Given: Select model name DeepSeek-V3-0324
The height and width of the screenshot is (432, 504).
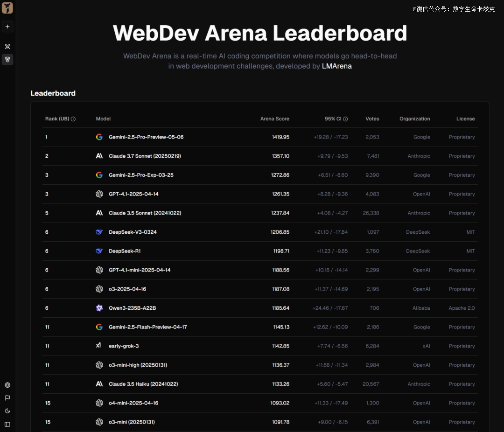Looking at the screenshot, I should click(133, 232).
